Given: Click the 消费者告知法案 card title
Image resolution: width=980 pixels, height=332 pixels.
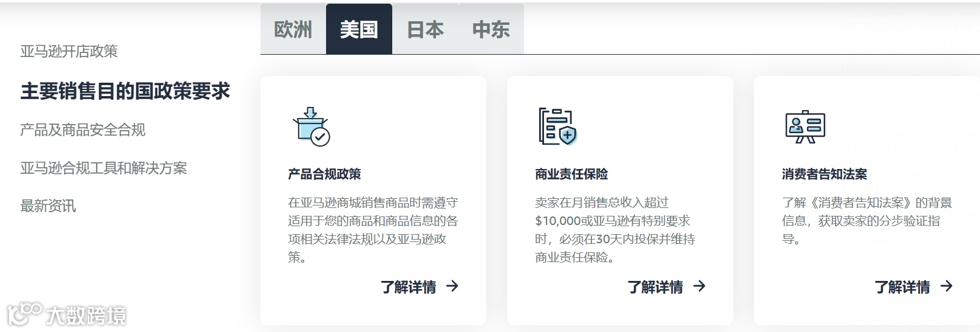Looking at the screenshot, I should tap(825, 175).
